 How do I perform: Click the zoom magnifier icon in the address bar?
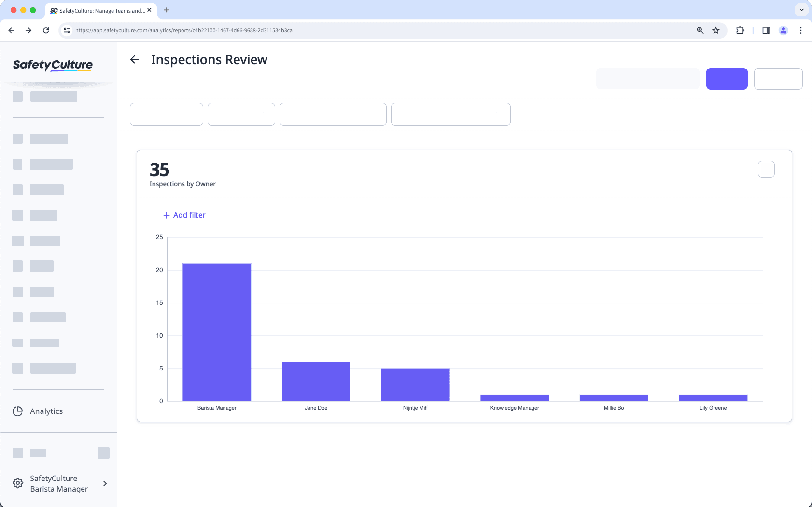tap(700, 30)
